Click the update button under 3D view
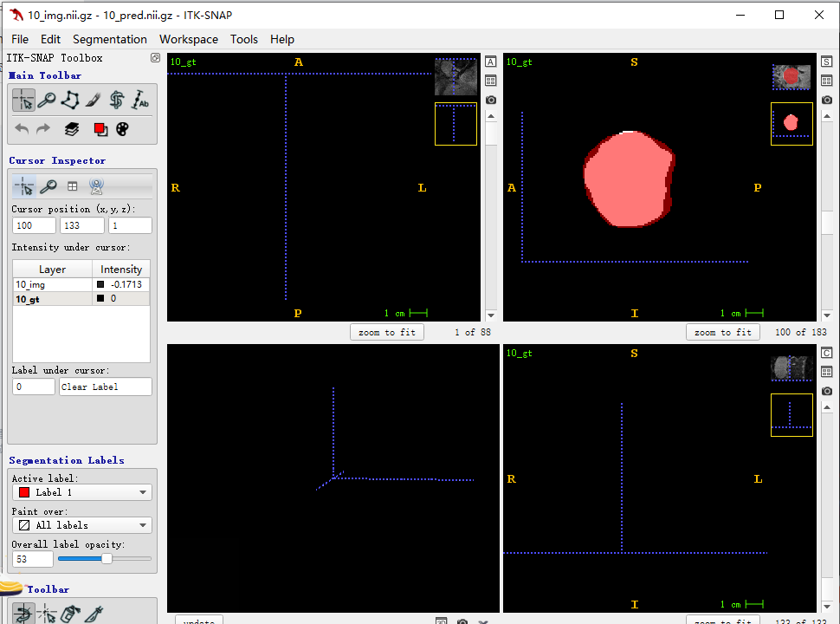Screen dimensions: 840x624 (199, 620)
